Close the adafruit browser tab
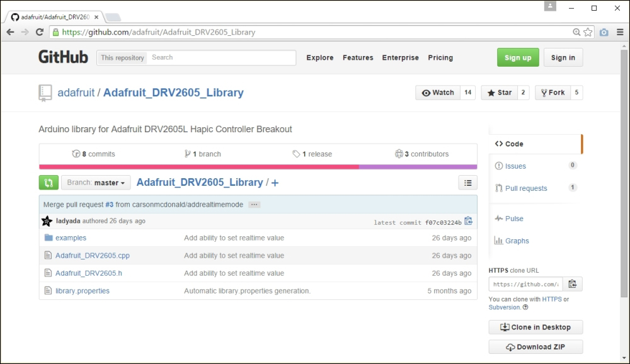630x364 pixels. coord(96,17)
